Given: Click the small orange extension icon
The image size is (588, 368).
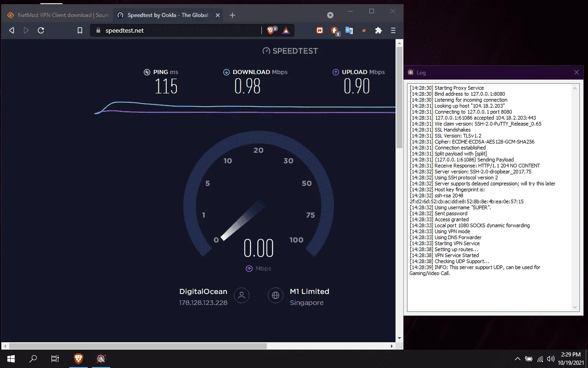Looking at the screenshot, I should tap(364, 30).
